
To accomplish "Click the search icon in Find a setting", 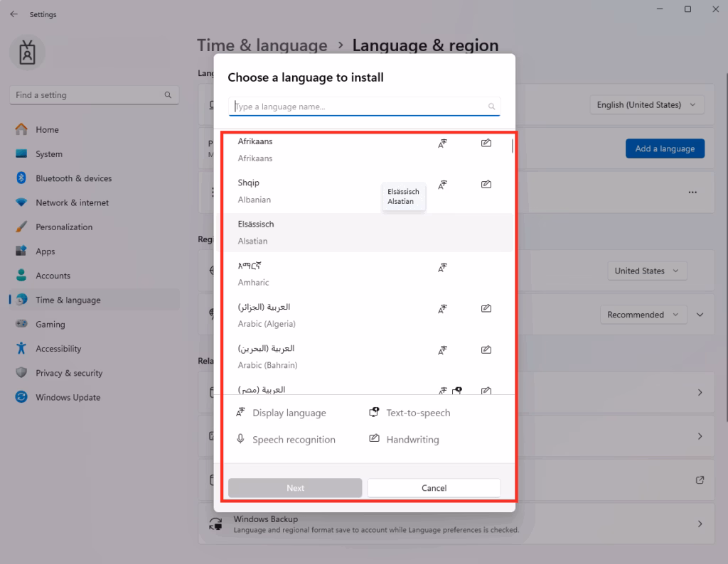I will [x=168, y=95].
